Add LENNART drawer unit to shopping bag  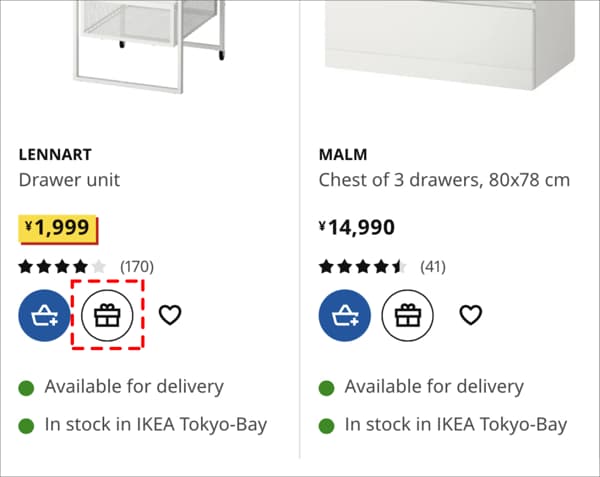44,316
